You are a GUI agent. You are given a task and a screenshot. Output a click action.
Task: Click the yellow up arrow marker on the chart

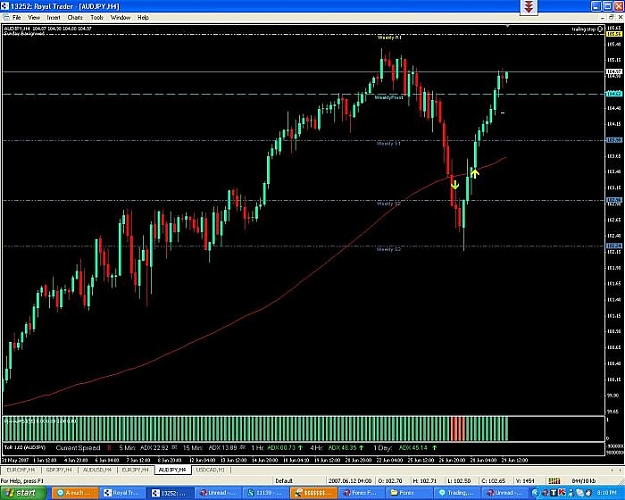[474, 173]
